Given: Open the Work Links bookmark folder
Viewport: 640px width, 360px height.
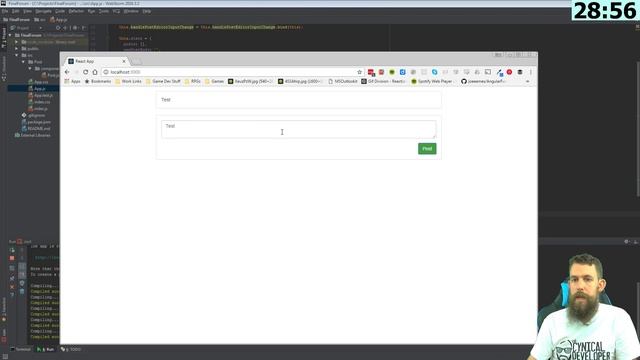Looking at the screenshot, I should pos(128,82).
